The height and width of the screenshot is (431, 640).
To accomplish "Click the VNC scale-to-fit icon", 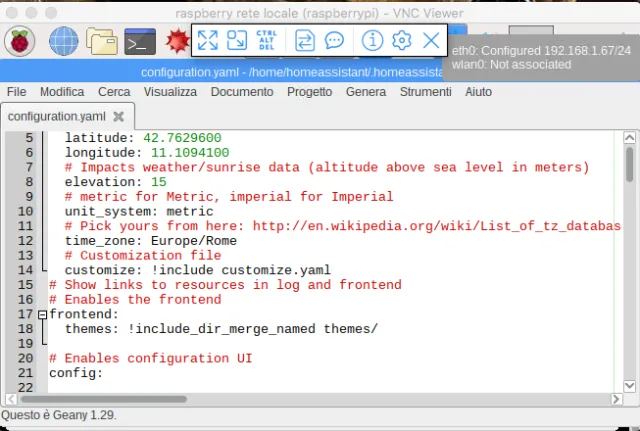I will (x=237, y=40).
